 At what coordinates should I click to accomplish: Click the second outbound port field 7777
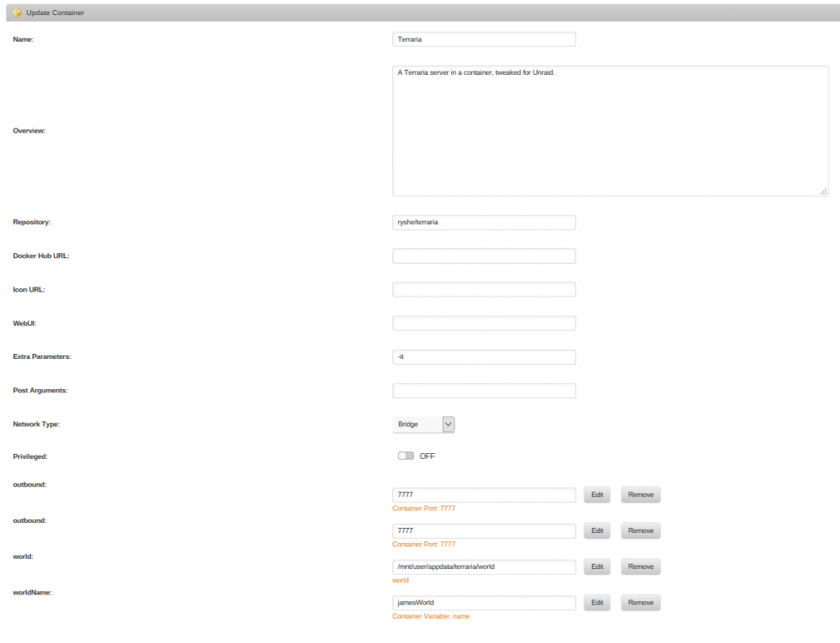[x=484, y=530]
